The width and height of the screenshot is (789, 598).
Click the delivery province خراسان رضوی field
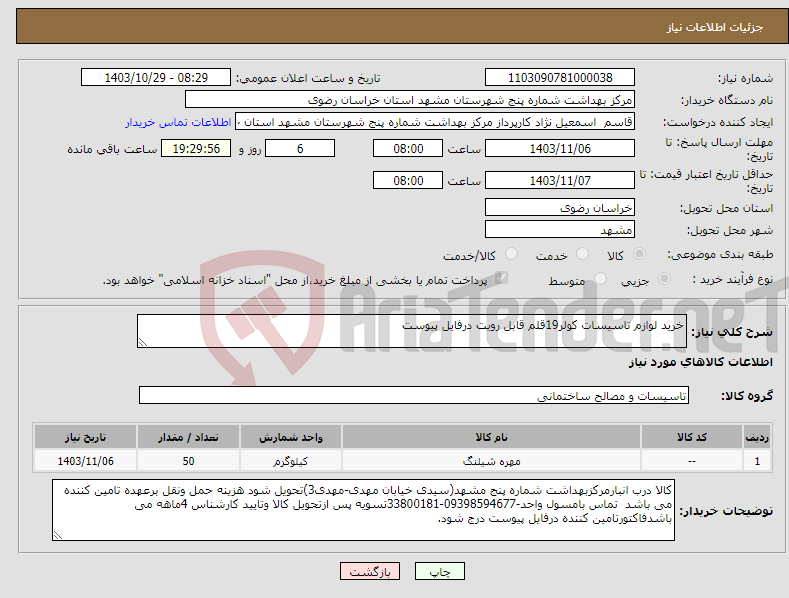coord(560,207)
